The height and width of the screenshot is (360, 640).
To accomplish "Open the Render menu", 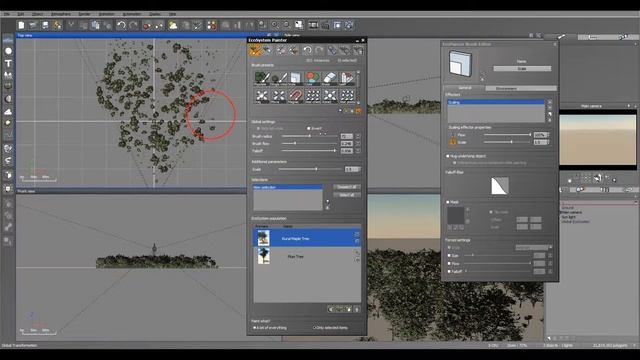I will point(84,14).
